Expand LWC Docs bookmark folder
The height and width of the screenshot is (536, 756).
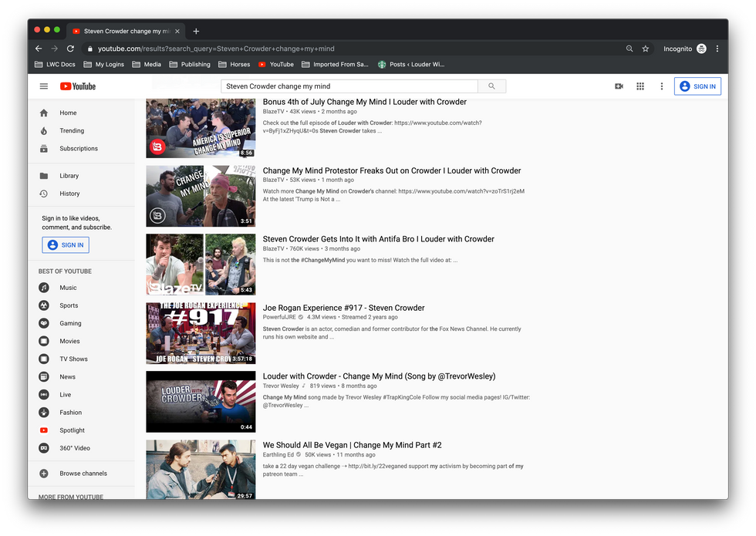[x=55, y=65]
